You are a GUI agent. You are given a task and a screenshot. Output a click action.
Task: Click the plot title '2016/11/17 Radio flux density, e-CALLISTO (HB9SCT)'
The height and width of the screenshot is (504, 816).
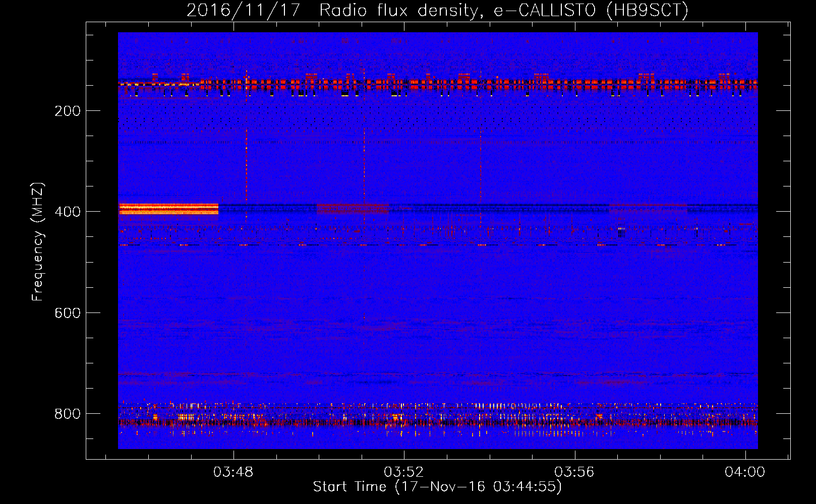[437, 10]
